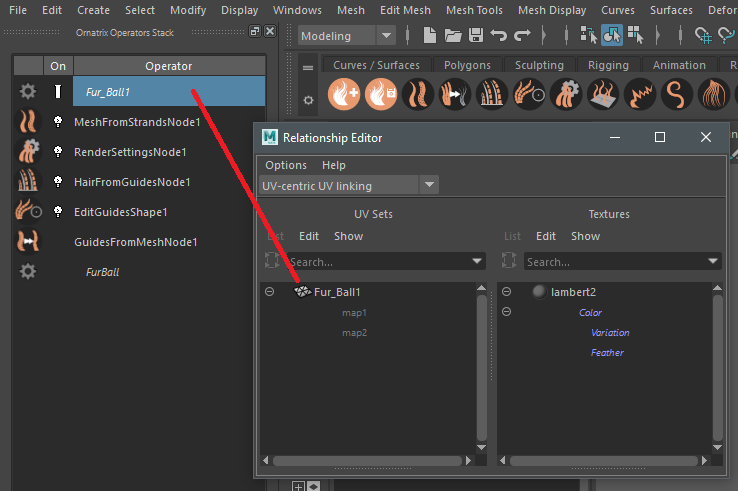Select the Variation texture entry
Viewport: 738px width, 491px height.
pos(609,332)
